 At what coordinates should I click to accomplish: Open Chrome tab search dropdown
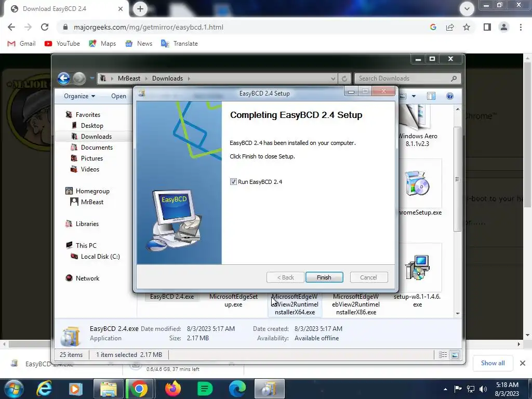coord(467,9)
